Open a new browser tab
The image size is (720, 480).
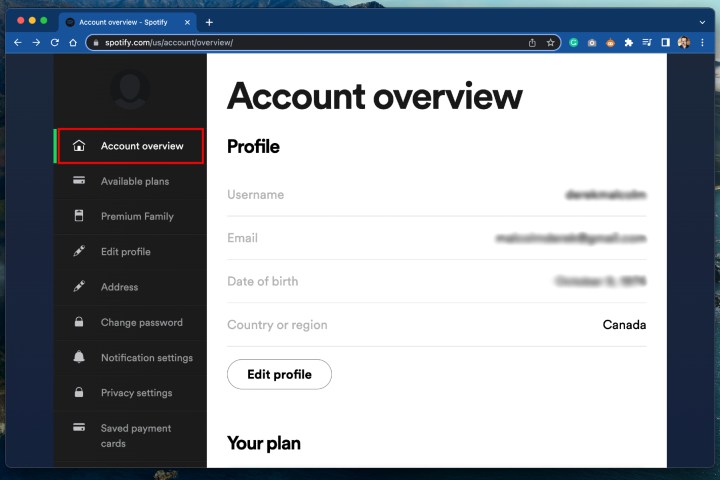(x=209, y=22)
